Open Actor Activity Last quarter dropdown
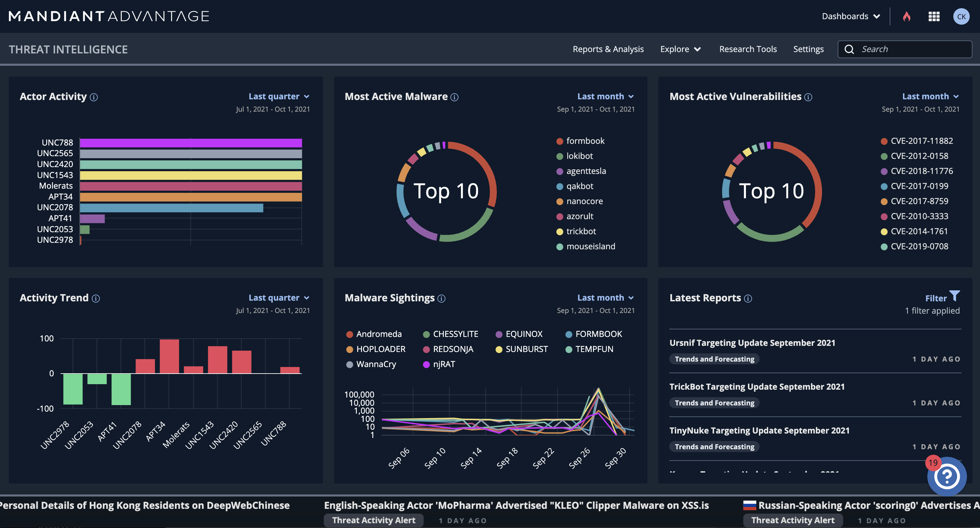 (279, 97)
